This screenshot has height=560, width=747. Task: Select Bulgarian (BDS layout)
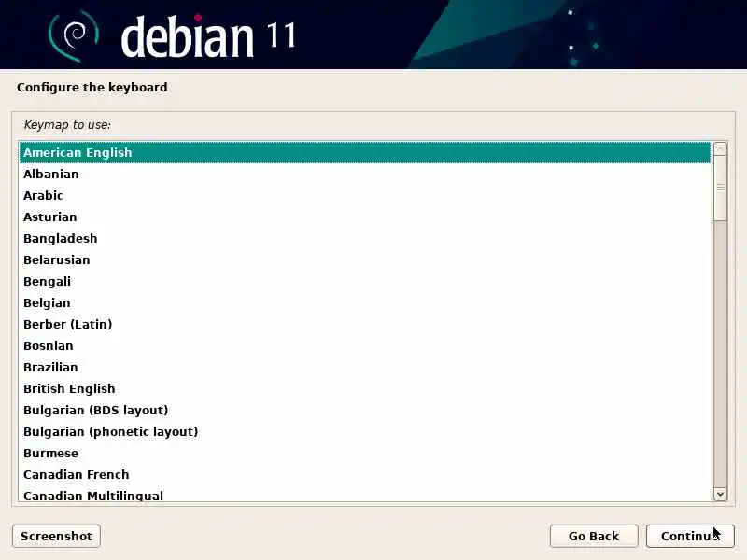point(365,410)
